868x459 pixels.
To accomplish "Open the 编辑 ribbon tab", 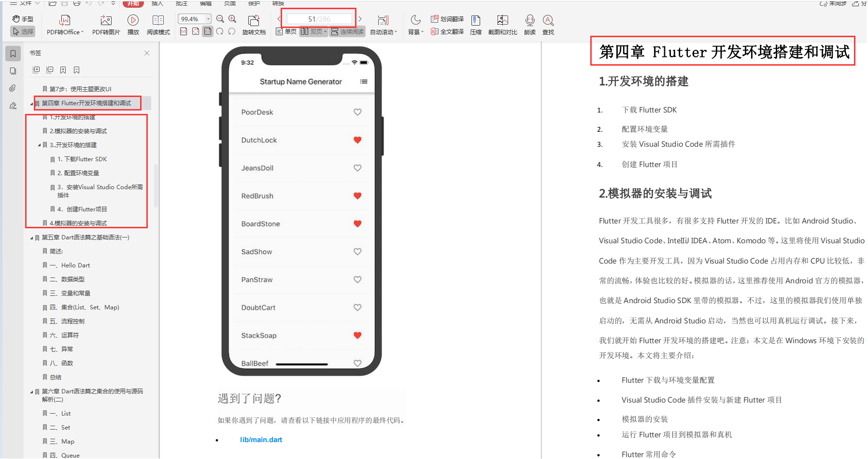I will [206, 3].
